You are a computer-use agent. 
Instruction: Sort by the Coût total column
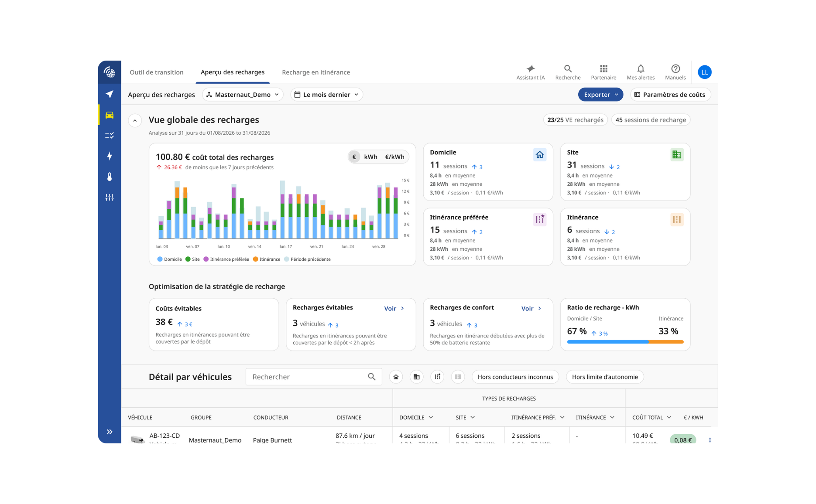[x=651, y=418]
